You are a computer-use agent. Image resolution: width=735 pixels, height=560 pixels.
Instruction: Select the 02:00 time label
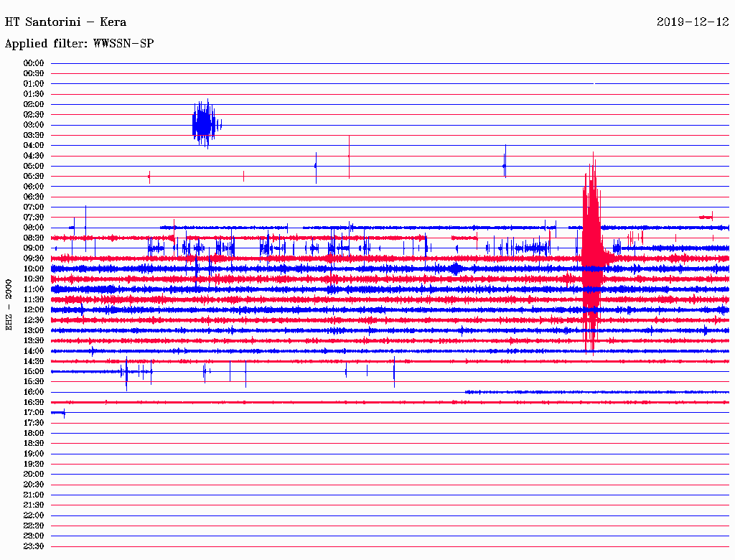pyautogui.click(x=34, y=104)
